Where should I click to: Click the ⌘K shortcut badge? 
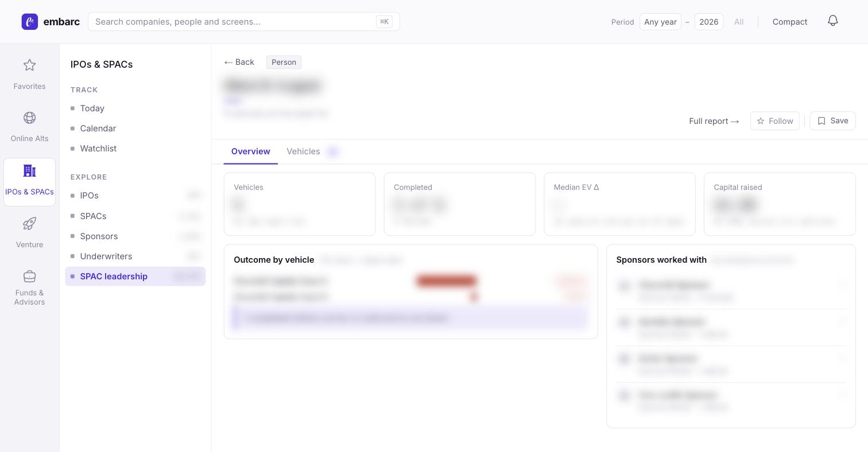[384, 22]
